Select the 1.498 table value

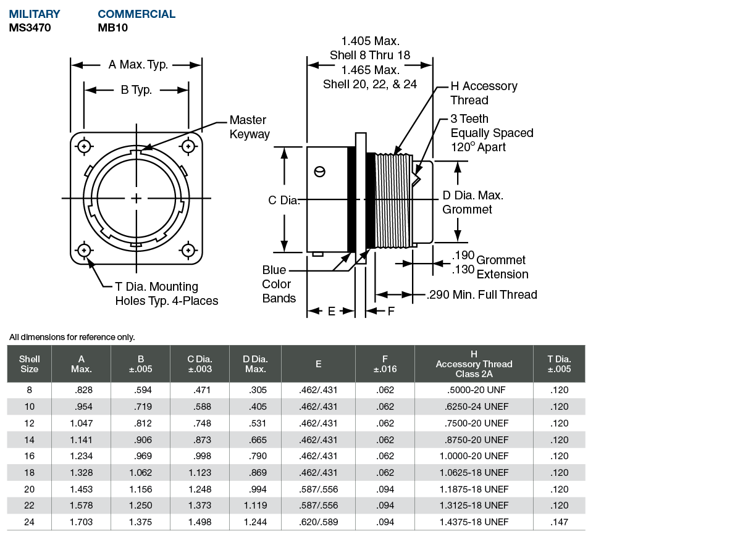click(x=200, y=522)
